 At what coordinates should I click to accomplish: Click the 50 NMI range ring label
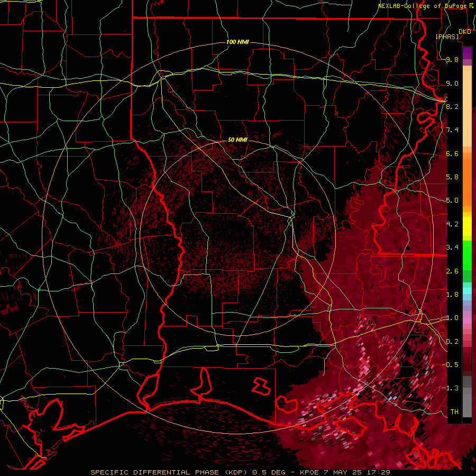(x=237, y=140)
